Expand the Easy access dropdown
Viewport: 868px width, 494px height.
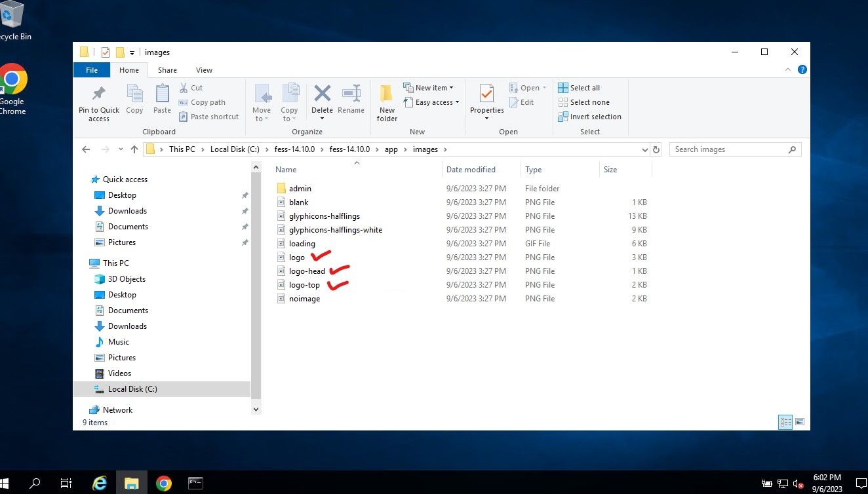point(433,102)
